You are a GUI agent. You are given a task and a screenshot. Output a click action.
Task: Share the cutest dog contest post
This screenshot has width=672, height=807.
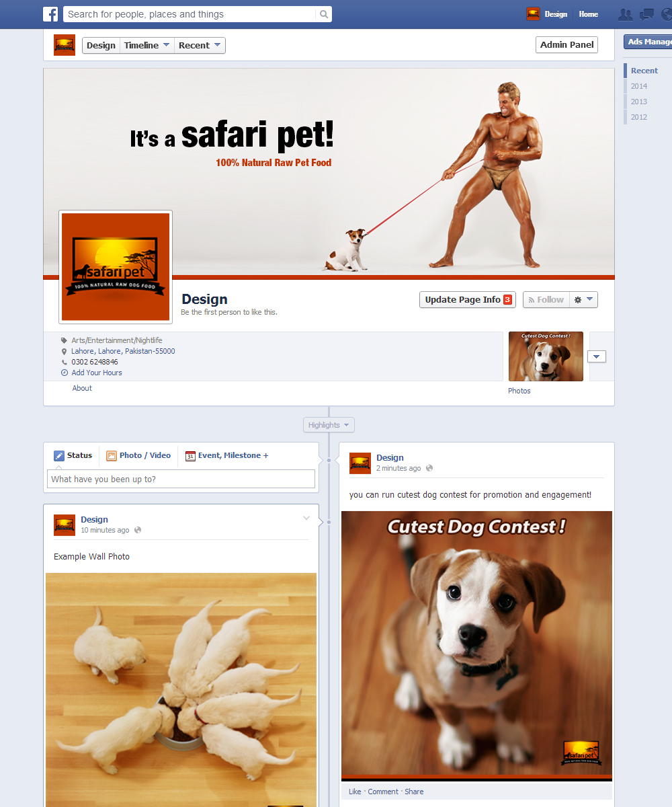414,792
